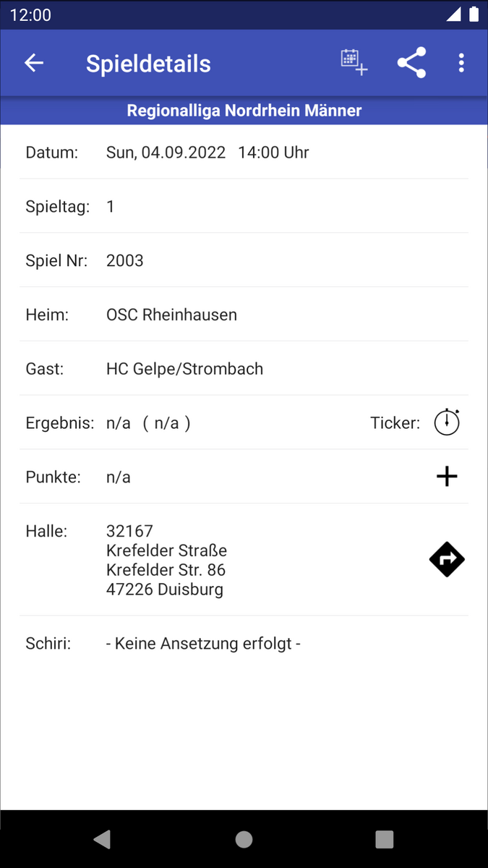Open the three-dot overflow menu

tap(461, 63)
